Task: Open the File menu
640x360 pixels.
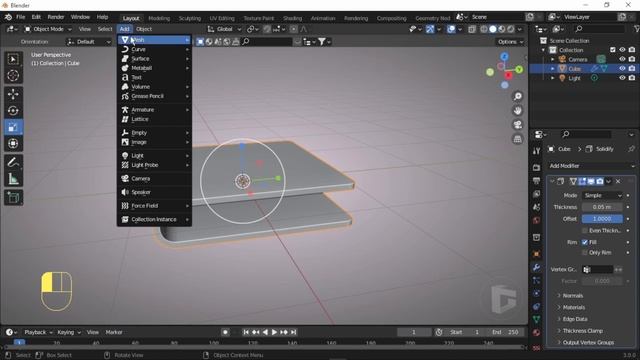Action: coord(20,17)
